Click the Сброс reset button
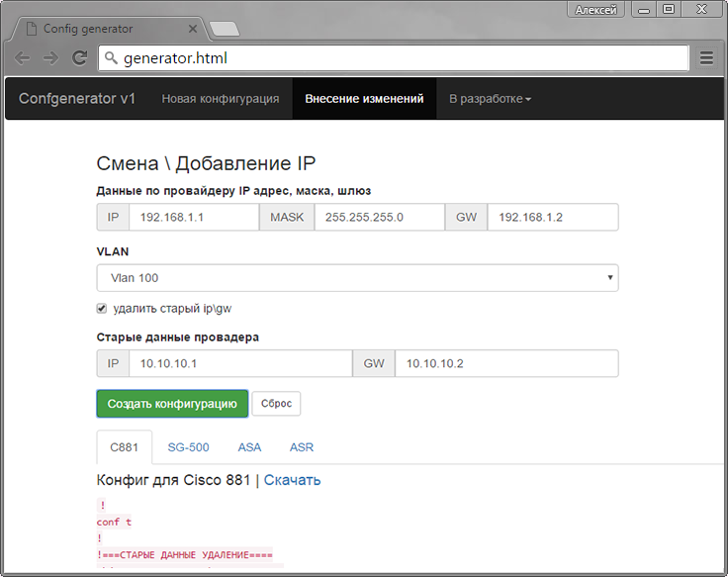Screen dimensions: 728x577 pos(276,403)
